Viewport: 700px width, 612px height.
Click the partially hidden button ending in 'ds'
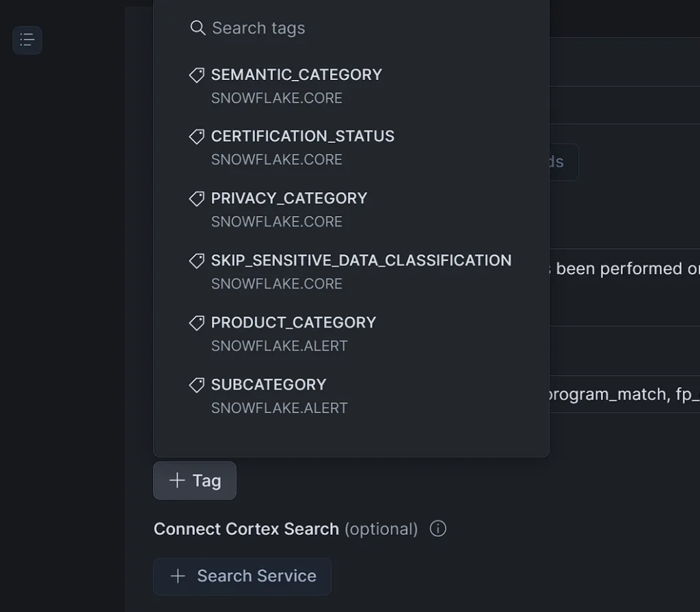(x=564, y=162)
